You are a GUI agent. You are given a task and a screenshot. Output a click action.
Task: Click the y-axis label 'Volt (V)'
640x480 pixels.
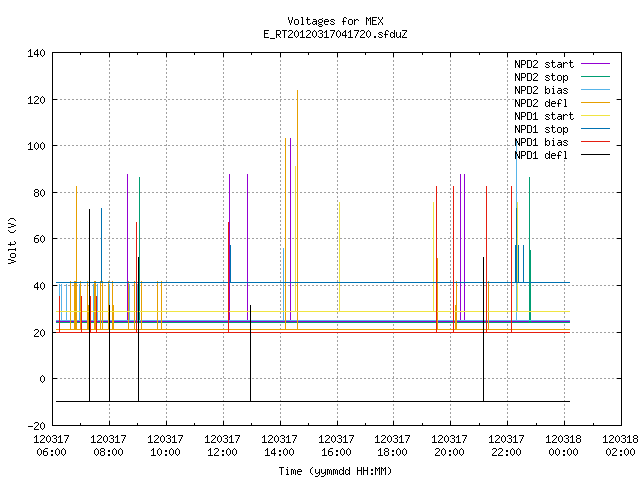click(x=12, y=240)
